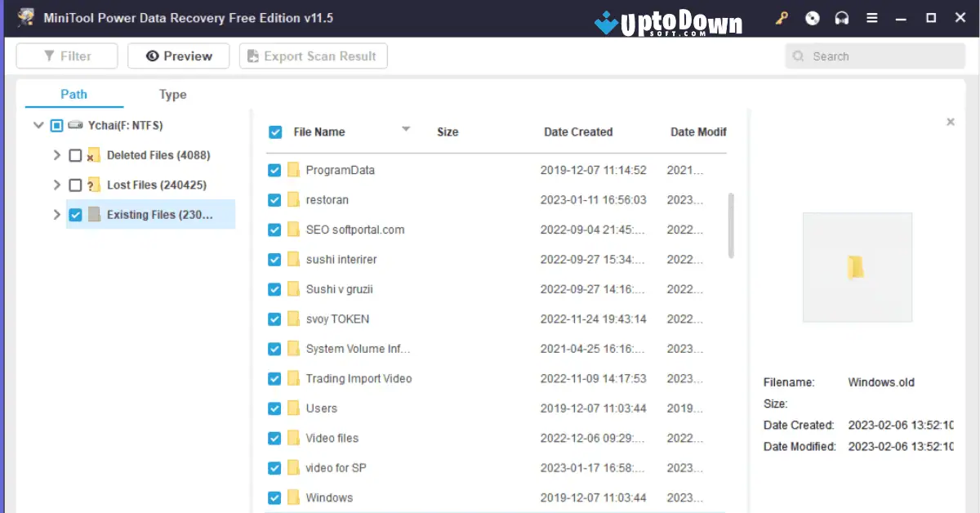Screen dimensions: 980x513
Task: Click the Windows.old preview thumbnail
Action: point(857,268)
